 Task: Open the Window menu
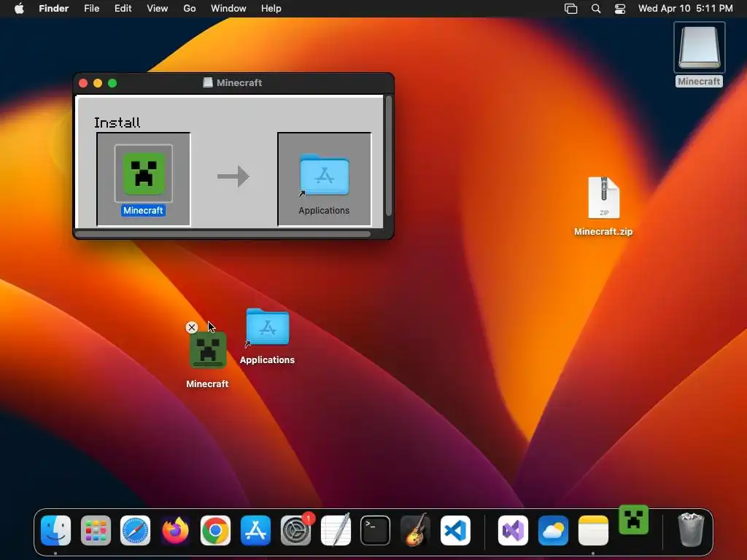228,9
